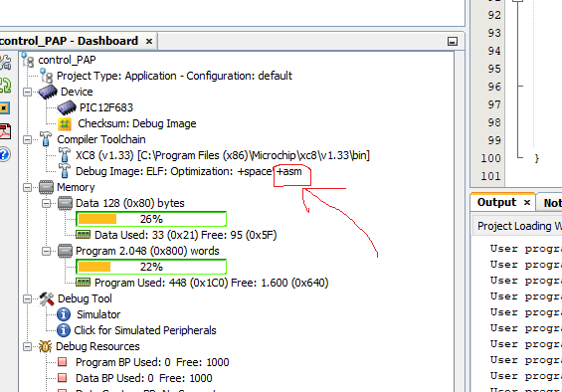
Task: Click the project properties wrench icon
Action: coord(5,63)
